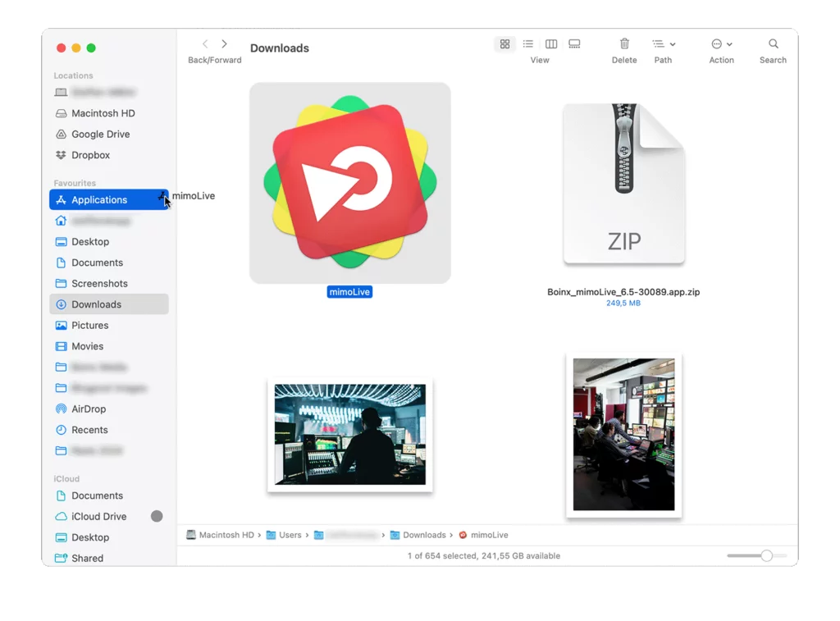Viewport: 840px width, 621px height.
Task: Select the broadcast control room photo thumbnail
Action: click(x=623, y=435)
